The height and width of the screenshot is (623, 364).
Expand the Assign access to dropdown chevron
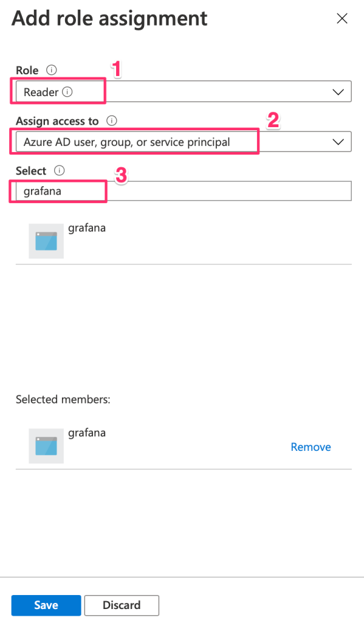tap(338, 142)
